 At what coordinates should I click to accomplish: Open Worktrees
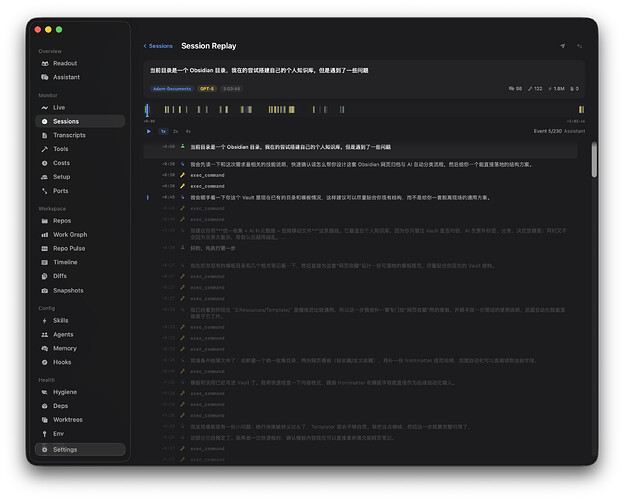80,420
